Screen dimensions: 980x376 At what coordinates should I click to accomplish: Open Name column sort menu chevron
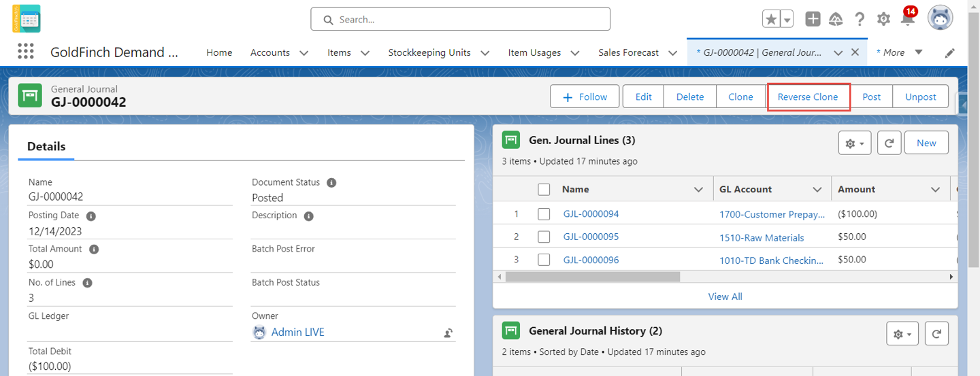698,190
